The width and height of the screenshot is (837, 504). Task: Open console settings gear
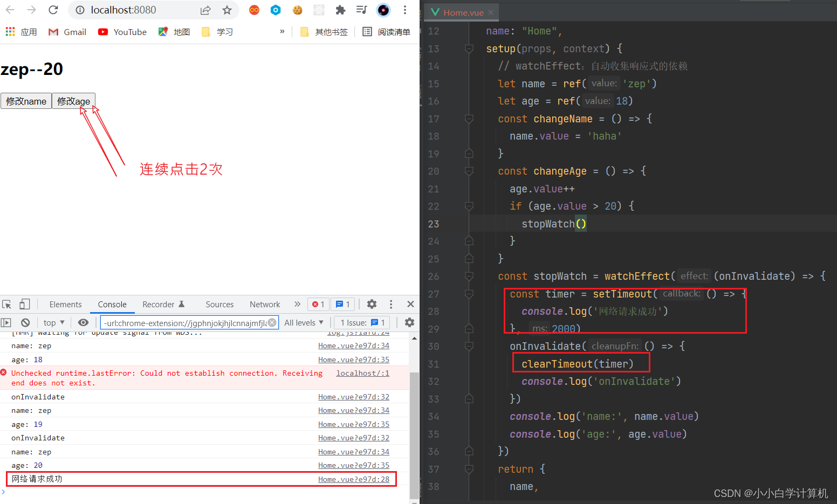pyautogui.click(x=409, y=322)
